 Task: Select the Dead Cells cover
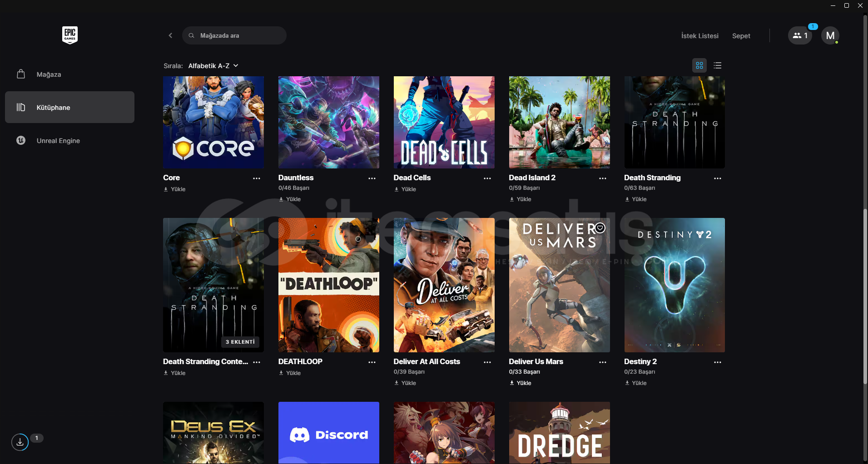coord(444,122)
